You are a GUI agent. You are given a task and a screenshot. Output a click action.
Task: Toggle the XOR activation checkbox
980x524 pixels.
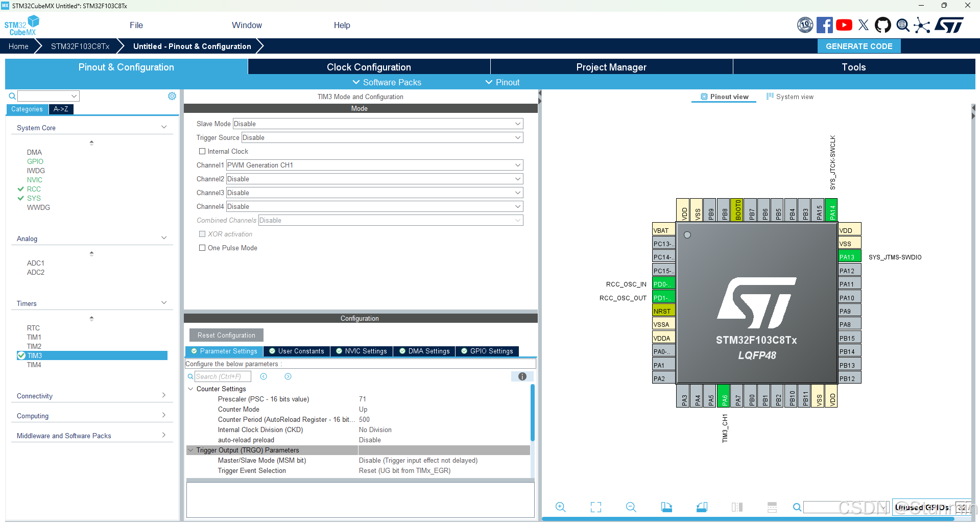(x=202, y=234)
